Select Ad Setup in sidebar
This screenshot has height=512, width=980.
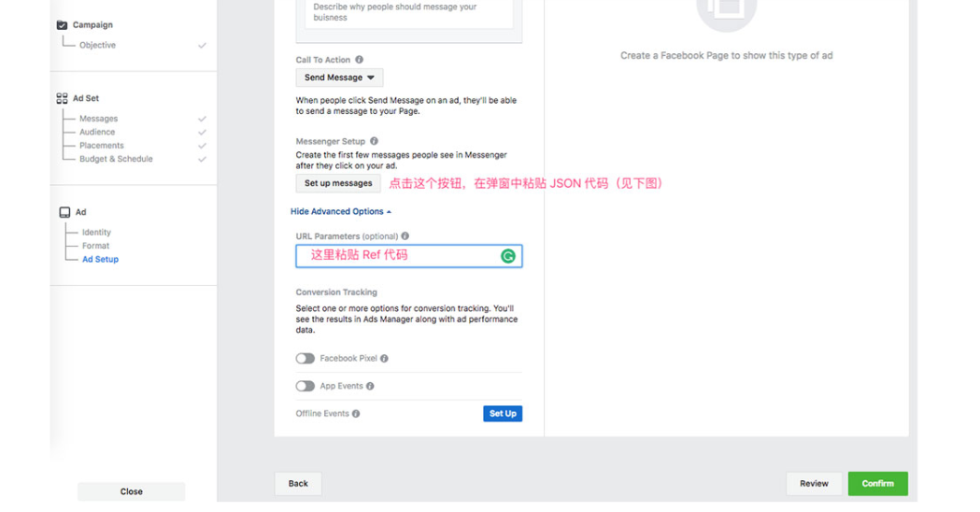(100, 259)
